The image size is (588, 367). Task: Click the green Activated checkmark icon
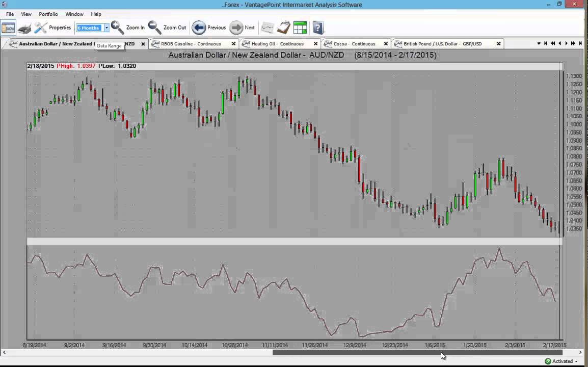coord(548,361)
